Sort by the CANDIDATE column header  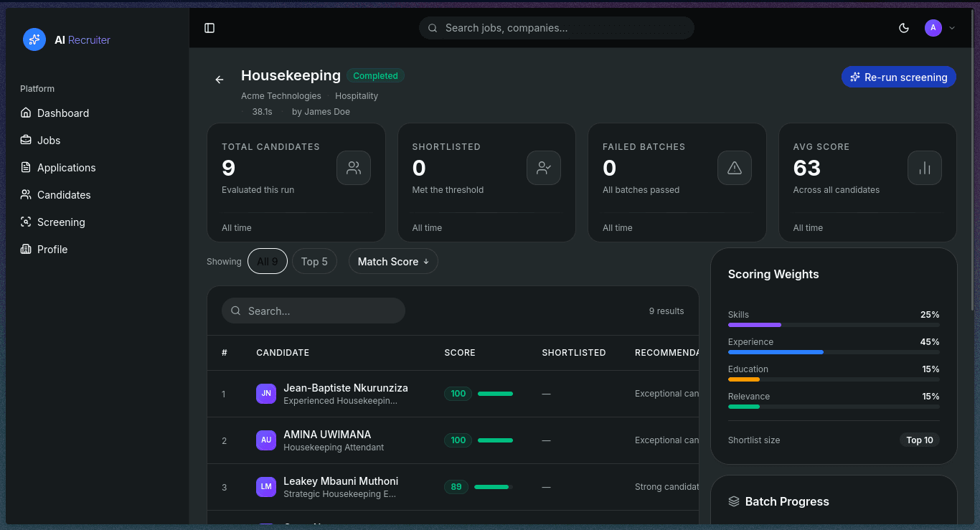pos(283,352)
